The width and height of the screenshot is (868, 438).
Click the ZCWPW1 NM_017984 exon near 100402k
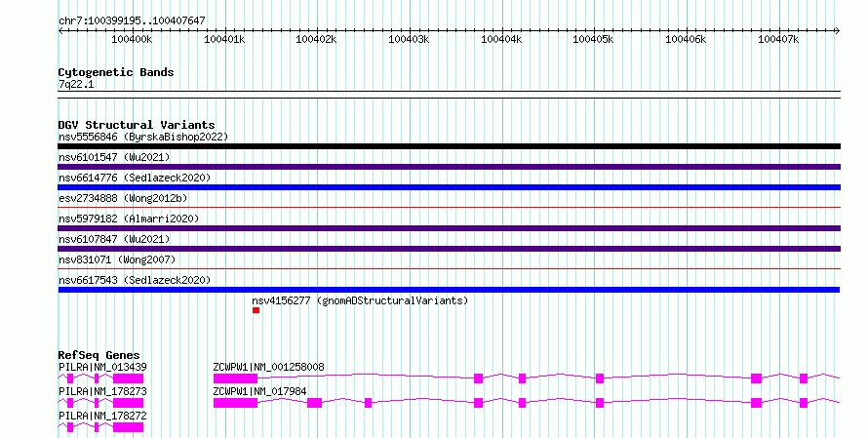click(x=314, y=403)
